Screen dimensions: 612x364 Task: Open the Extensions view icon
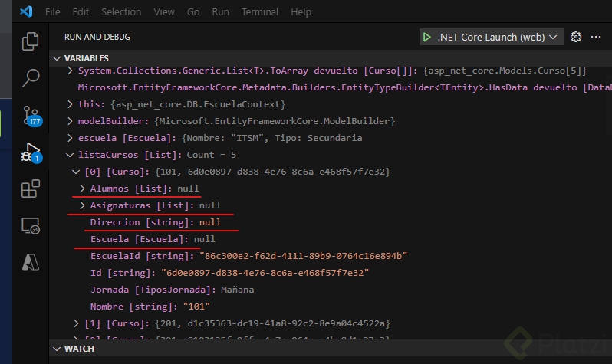click(31, 189)
